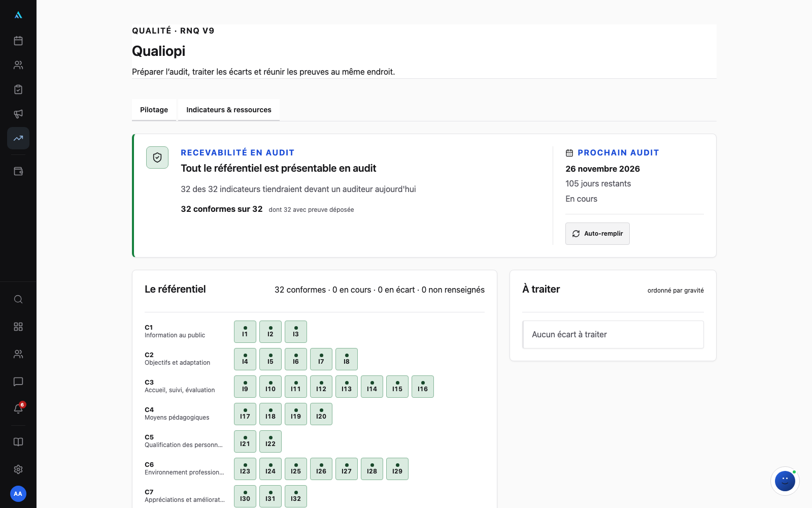The height and width of the screenshot is (508, 812).
Task: Click the shield check icon in audit card
Action: coord(157,157)
